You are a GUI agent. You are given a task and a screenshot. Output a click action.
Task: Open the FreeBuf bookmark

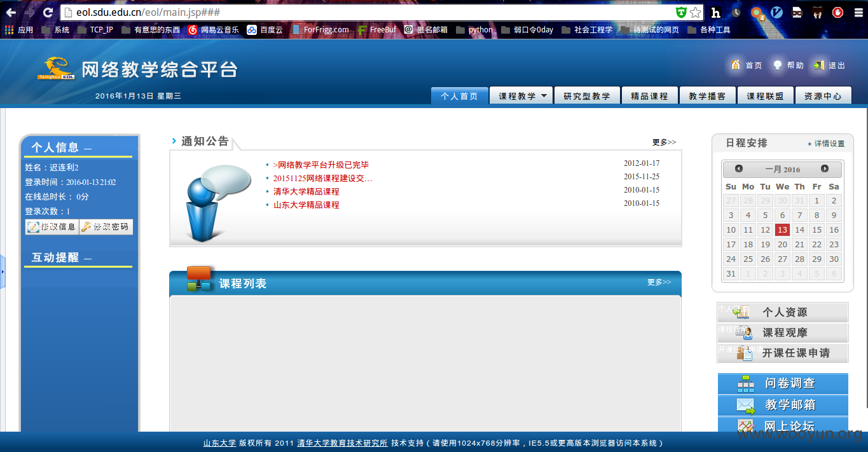coord(376,29)
